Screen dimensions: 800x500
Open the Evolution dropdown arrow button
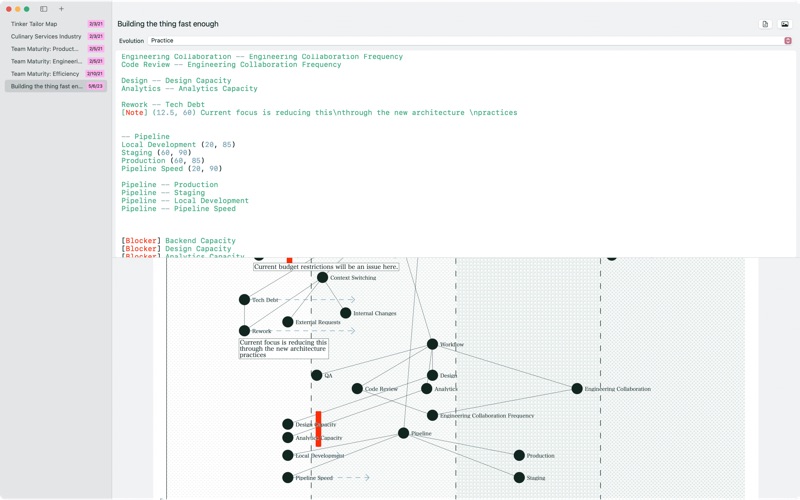[x=788, y=41]
